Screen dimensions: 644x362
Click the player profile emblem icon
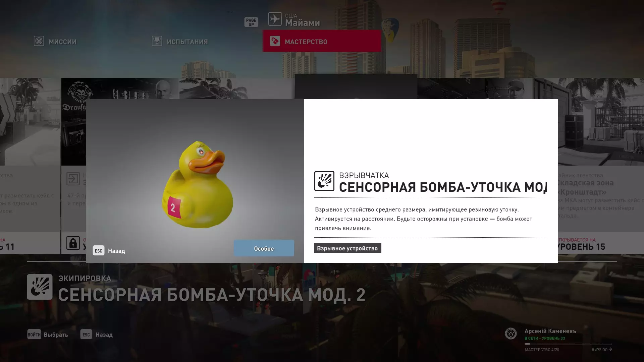511,334
